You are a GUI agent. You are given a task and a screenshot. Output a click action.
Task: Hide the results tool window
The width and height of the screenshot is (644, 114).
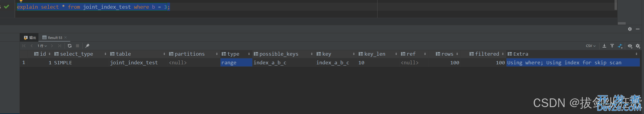638,29
